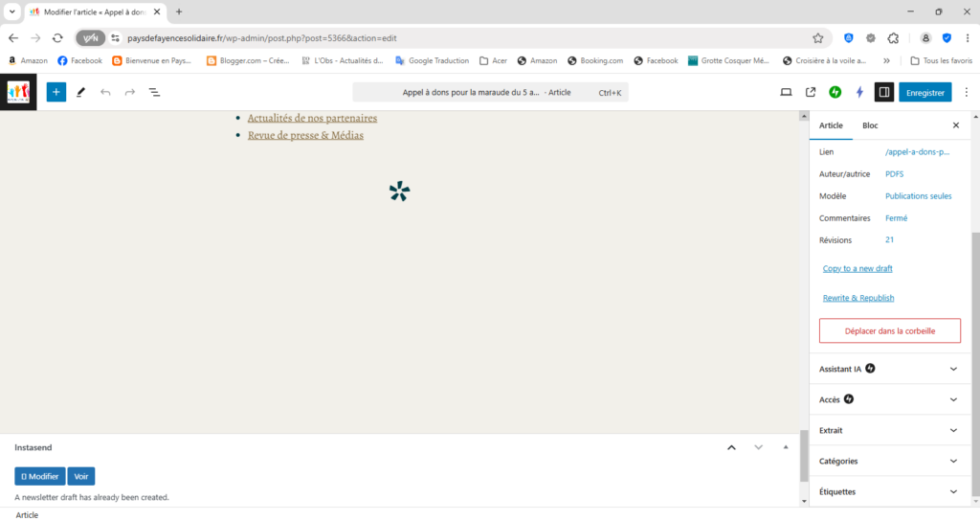Click the blue block inserter plus button
Viewport: 980px width, 521px height.
pyautogui.click(x=56, y=93)
